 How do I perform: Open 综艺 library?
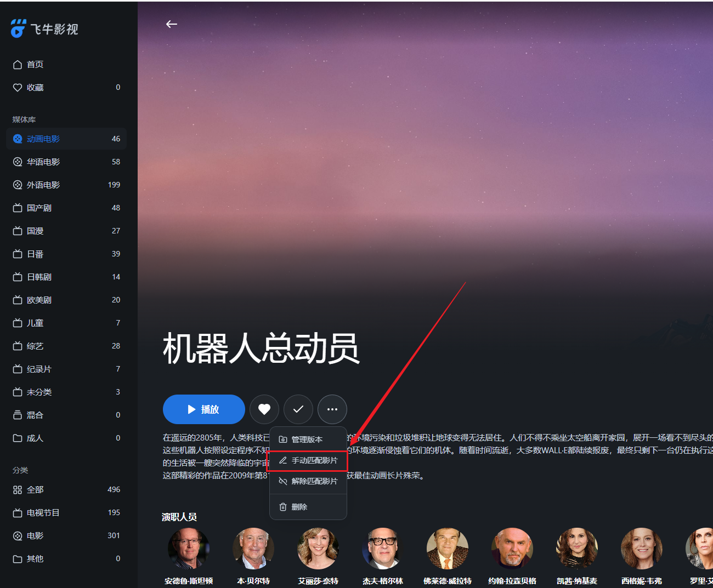tap(66, 346)
